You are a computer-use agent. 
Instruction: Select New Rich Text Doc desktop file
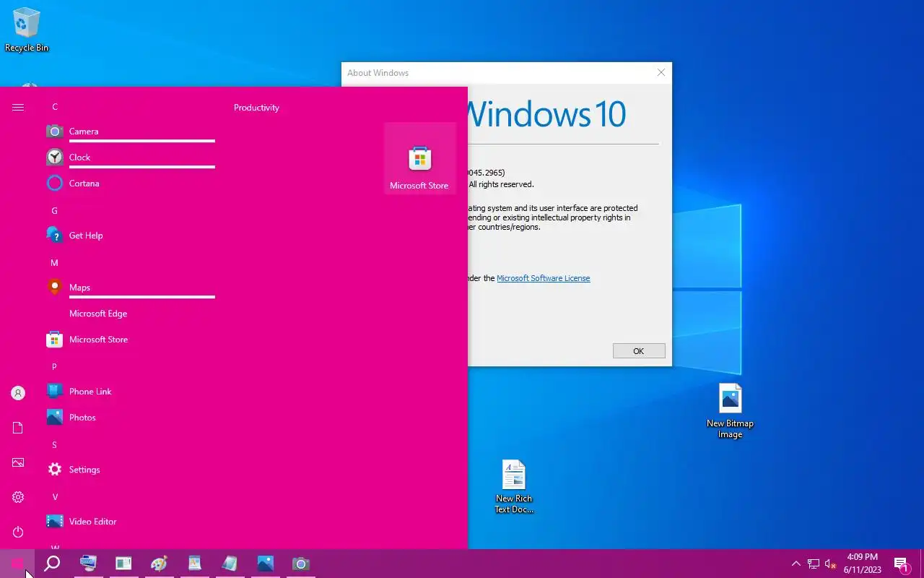[x=514, y=486]
